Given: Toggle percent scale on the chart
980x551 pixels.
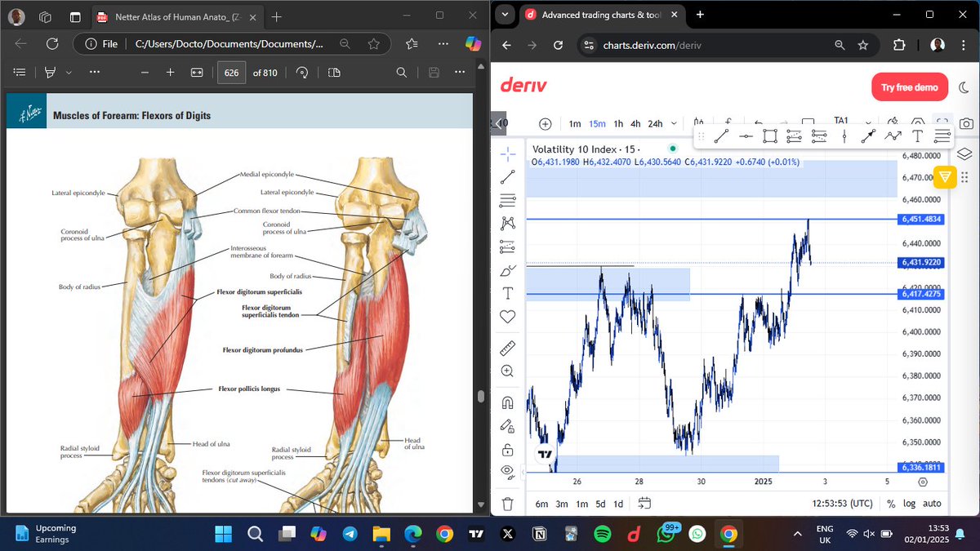Looking at the screenshot, I should (891, 504).
